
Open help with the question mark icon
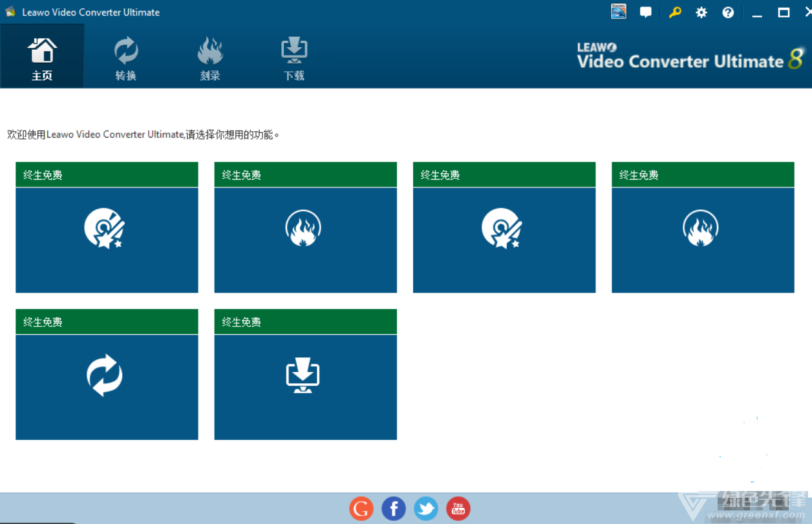click(x=729, y=12)
